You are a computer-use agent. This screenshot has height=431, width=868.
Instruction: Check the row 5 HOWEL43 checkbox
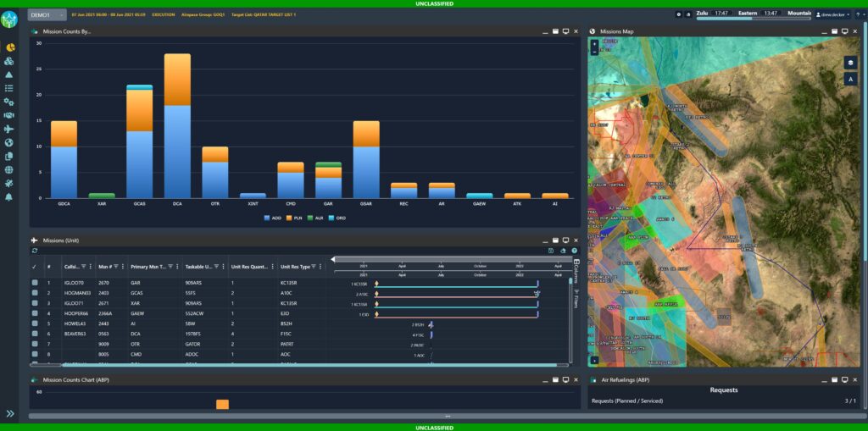[35, 323]
